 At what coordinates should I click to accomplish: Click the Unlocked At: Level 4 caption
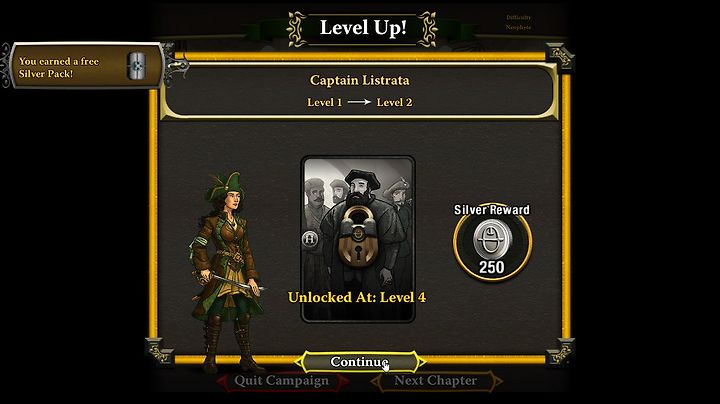(357, 297)
